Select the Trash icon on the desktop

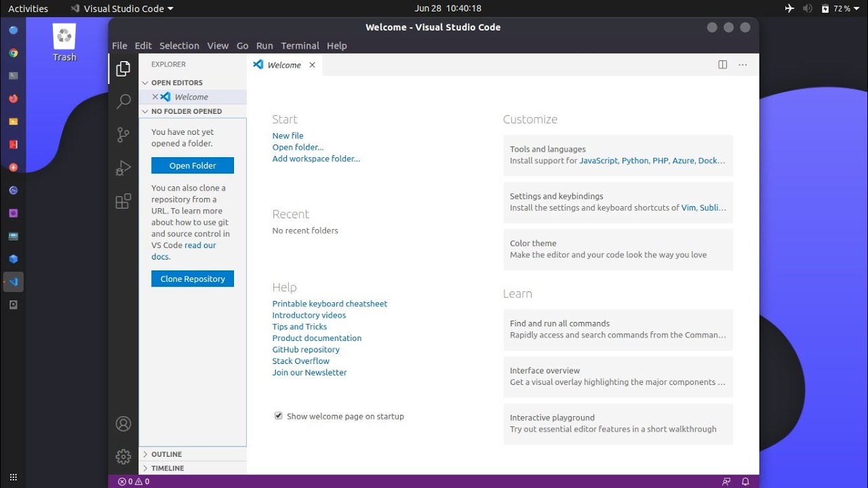(64, 43)
